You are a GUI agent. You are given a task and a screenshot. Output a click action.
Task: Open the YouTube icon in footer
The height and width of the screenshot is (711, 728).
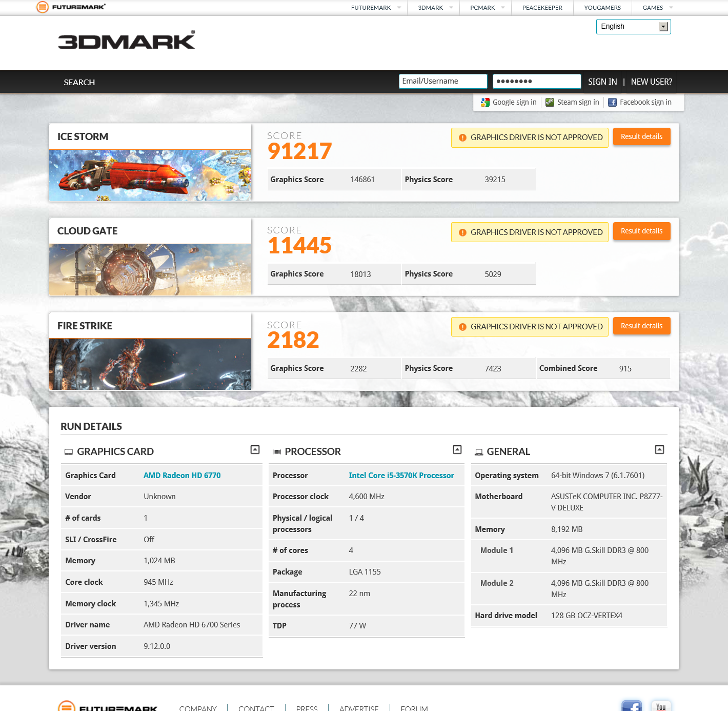click(x=661, y=705)
